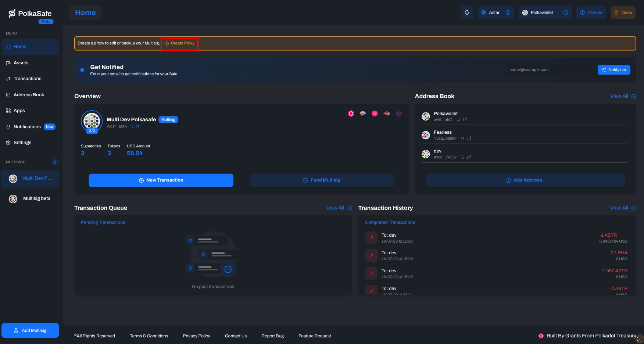Click the notification bell icon

coord(466,12)
